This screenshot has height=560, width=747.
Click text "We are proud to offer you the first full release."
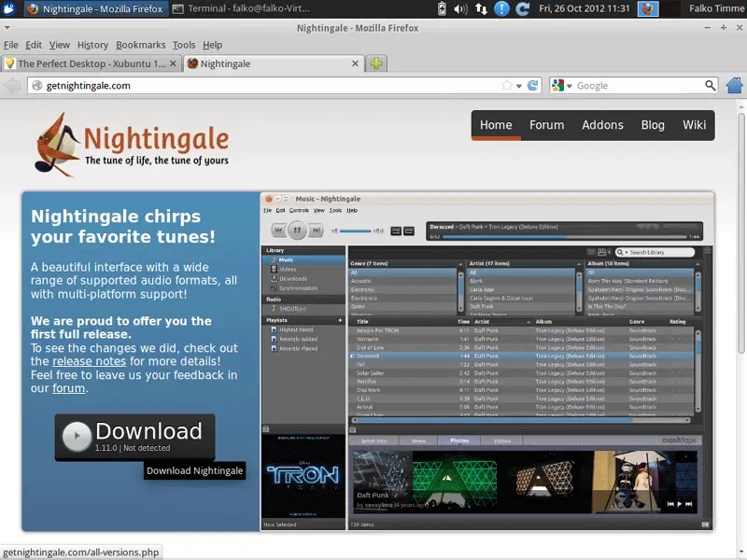point(121,328)
